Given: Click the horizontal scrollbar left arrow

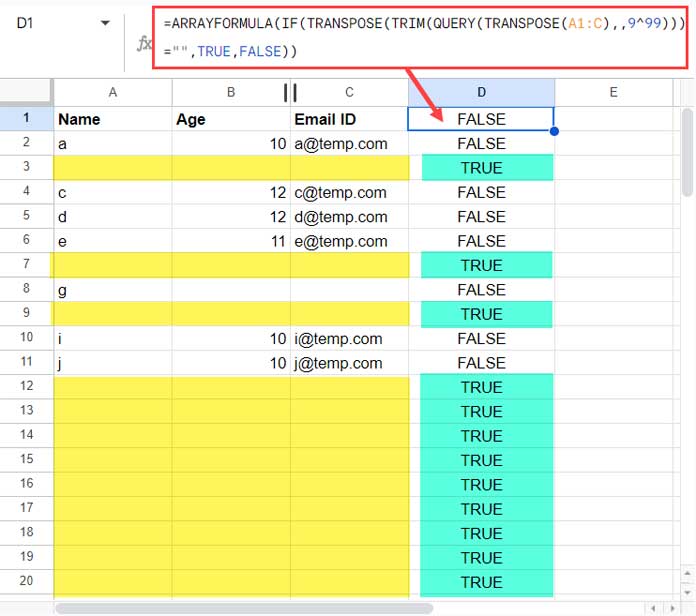Looking at the screenshot, I should click(652, 608).
